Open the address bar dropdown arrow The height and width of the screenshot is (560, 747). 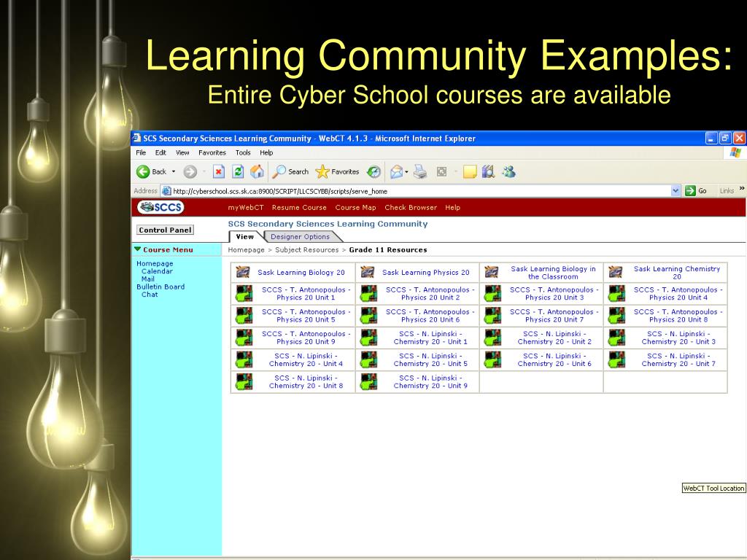click(676, 191)
